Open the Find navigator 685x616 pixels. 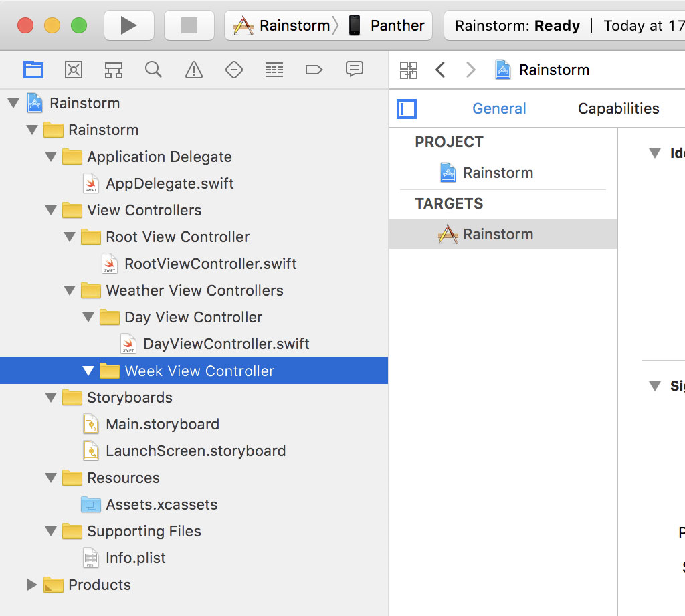pos(153,69)
